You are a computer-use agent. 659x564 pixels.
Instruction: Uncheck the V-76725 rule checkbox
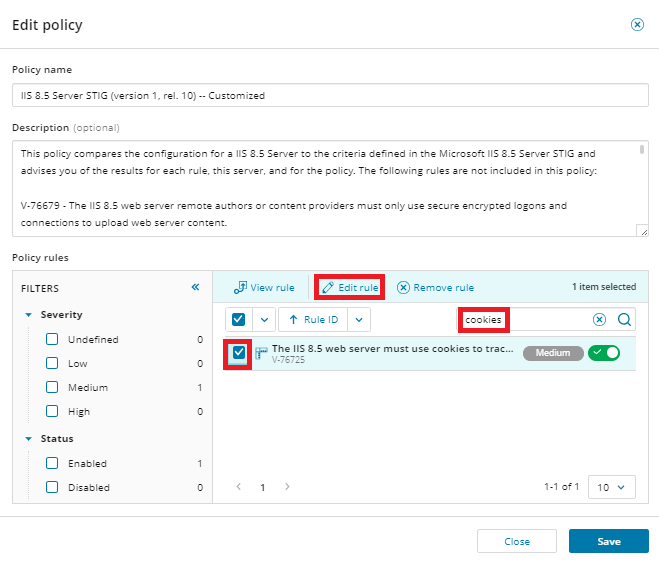[239, 353]
